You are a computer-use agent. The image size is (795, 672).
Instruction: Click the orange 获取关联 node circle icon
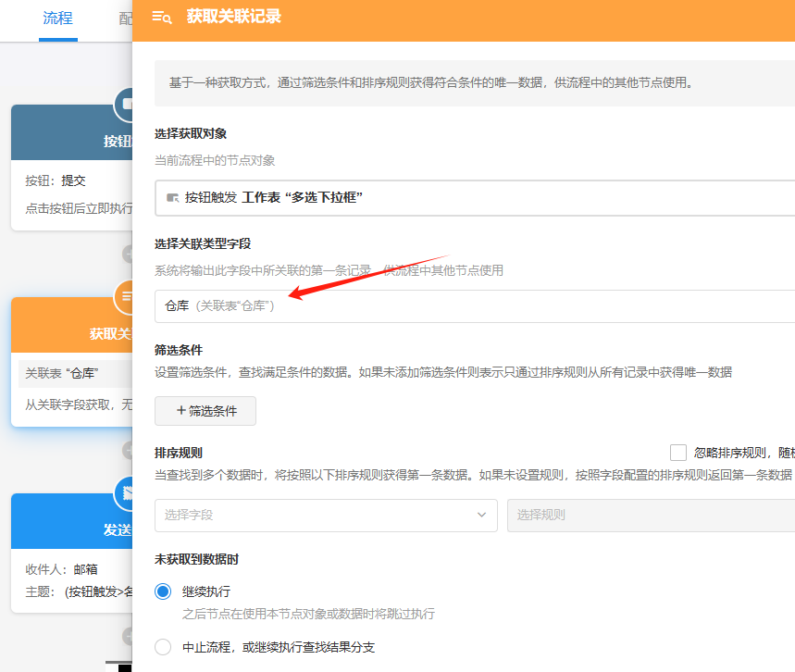pyautogui.click(x=125, y=296)
